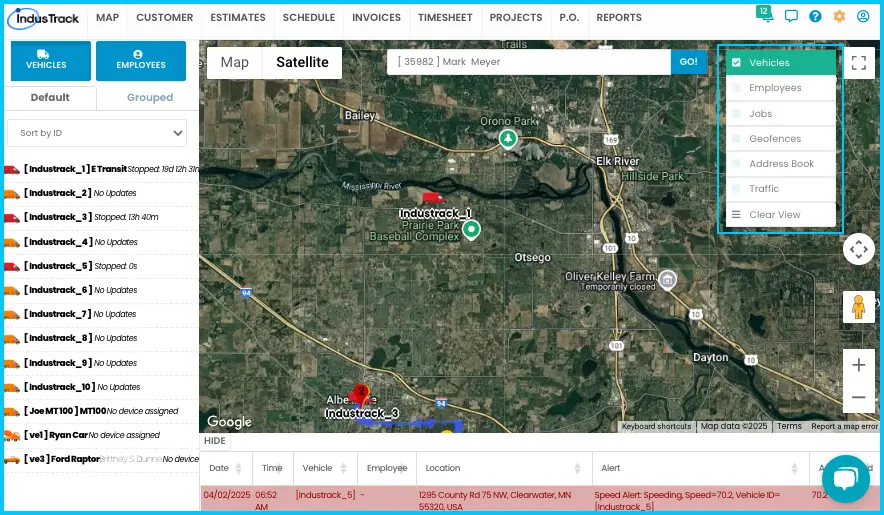884x515 pixels.
Task: Click the Orono Park green marker
Action: (x=508, y=138)
